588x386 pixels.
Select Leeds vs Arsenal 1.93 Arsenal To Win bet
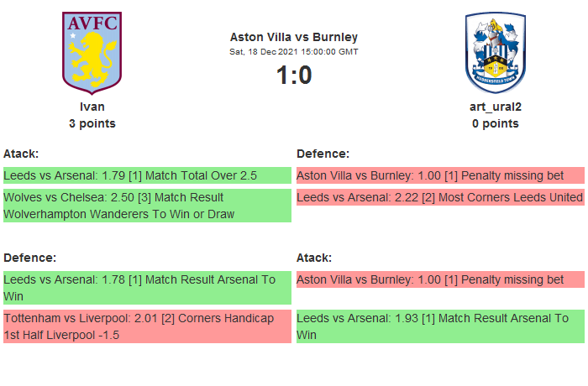click(x=440, y=326)
